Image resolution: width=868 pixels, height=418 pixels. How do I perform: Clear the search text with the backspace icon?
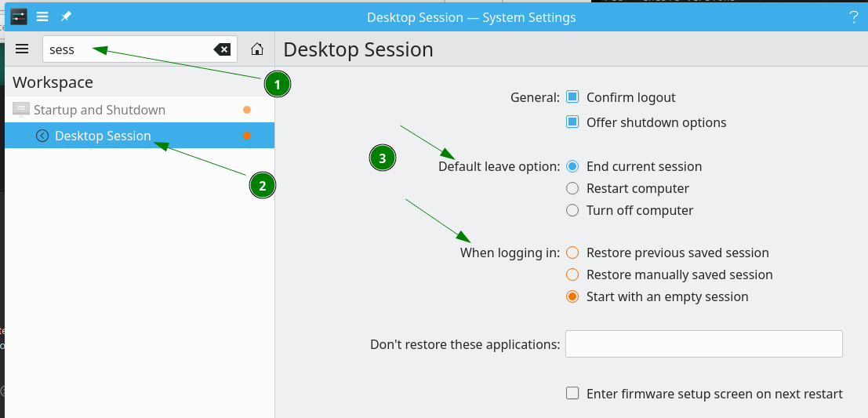(x=222, y=50)
